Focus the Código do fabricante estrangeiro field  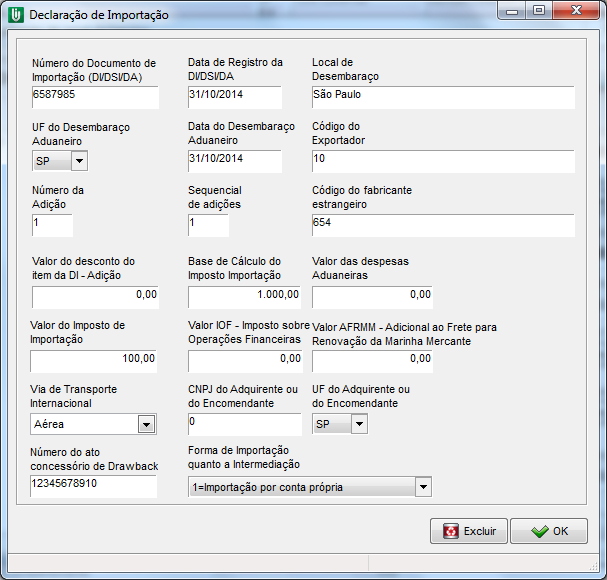tap(442, 224)
